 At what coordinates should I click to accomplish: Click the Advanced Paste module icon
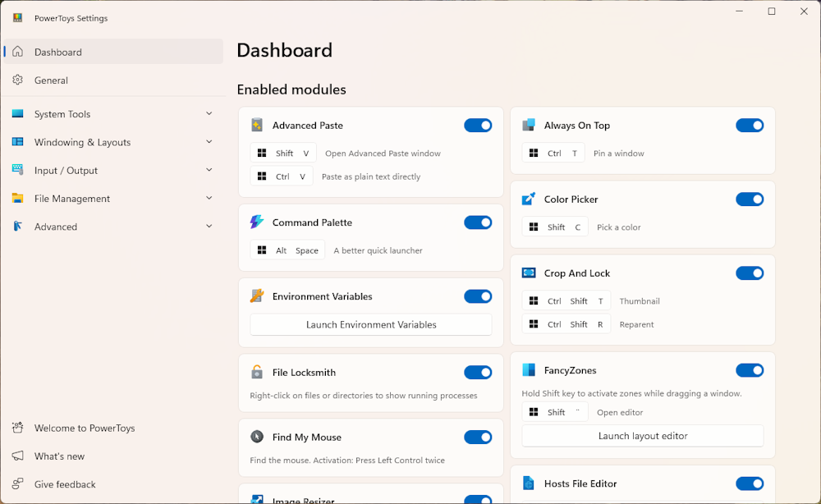pyautogui.click(x=257, y=125)
